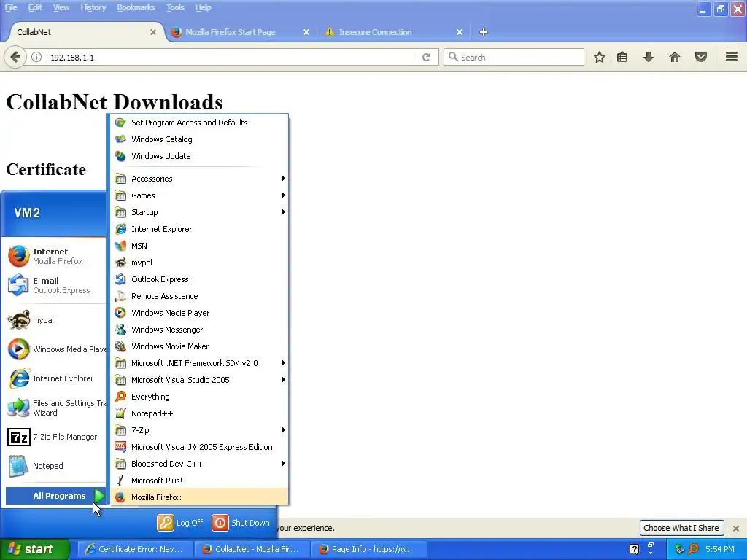Show bookmarks list icon in toolbar

coord(622,57)
